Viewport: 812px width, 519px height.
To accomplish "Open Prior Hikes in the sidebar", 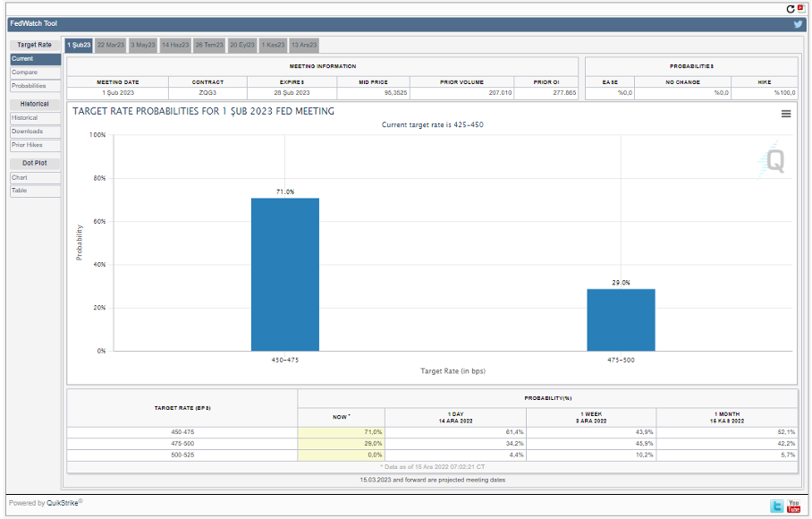I will (x=35, y=145).
